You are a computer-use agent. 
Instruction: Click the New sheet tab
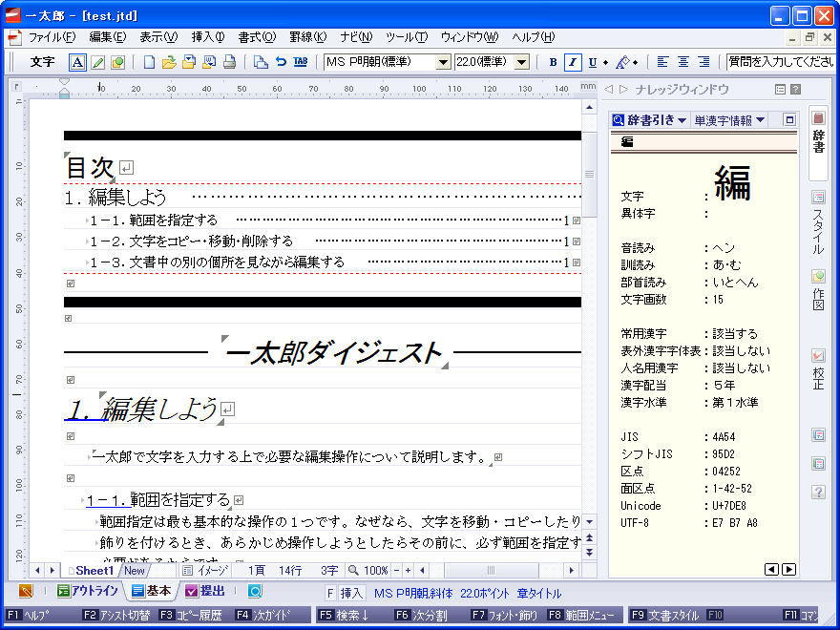pyautogui.click(x=135, y=571)
